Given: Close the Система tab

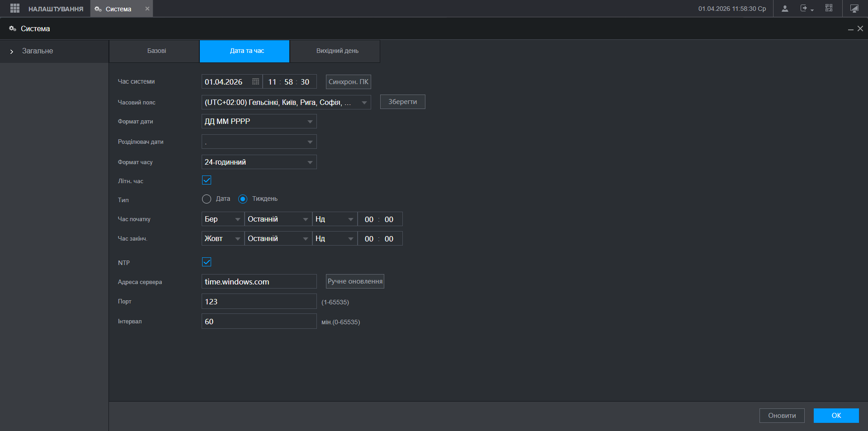Looking at the screenshot, I should tap(147, 9).
